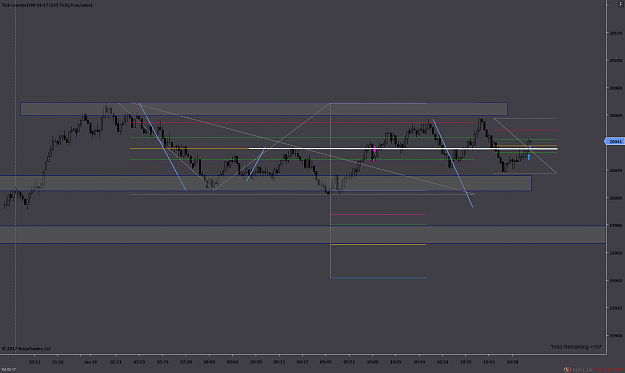The height and width of the screenshot is (373, 625).
Task: Click the 02:21 time axis label
Action: pyautogui.click(x=116, y=362)
